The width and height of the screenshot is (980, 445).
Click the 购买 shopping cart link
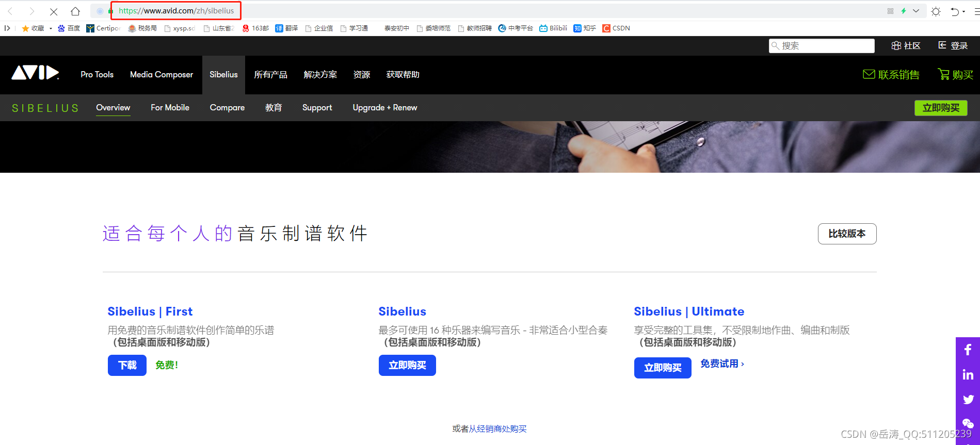point(956,75)
